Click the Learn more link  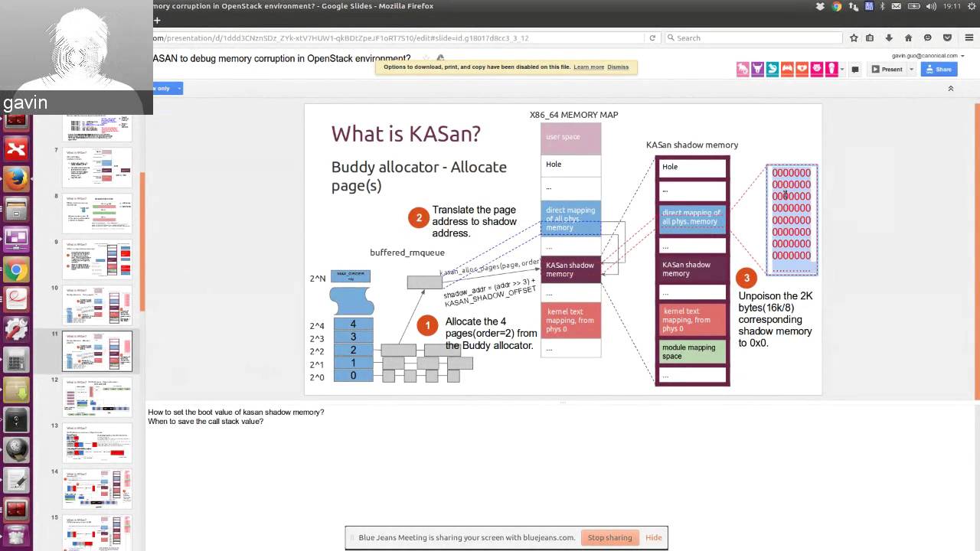coord(589,67)
